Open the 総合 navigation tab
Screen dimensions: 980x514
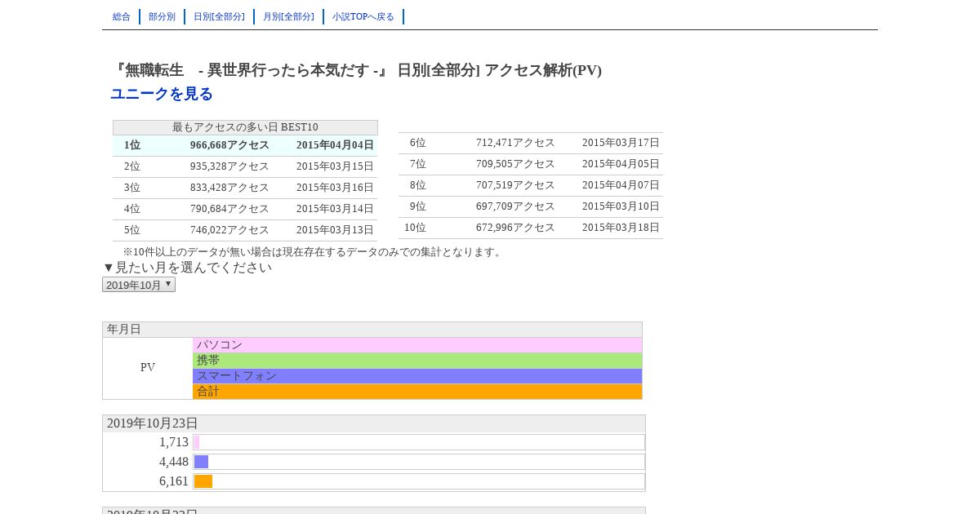click(122, 16)
